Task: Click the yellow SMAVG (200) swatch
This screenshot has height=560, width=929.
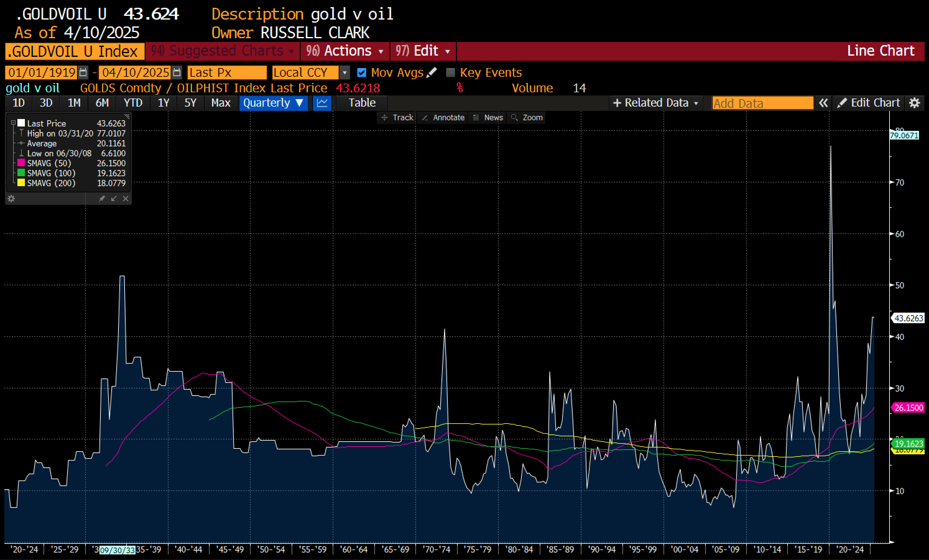Action: click(21, 183)
